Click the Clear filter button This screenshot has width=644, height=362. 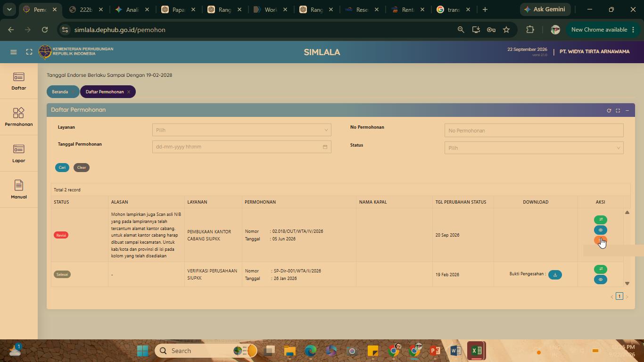pyautogui.click(x=82, y=167)
